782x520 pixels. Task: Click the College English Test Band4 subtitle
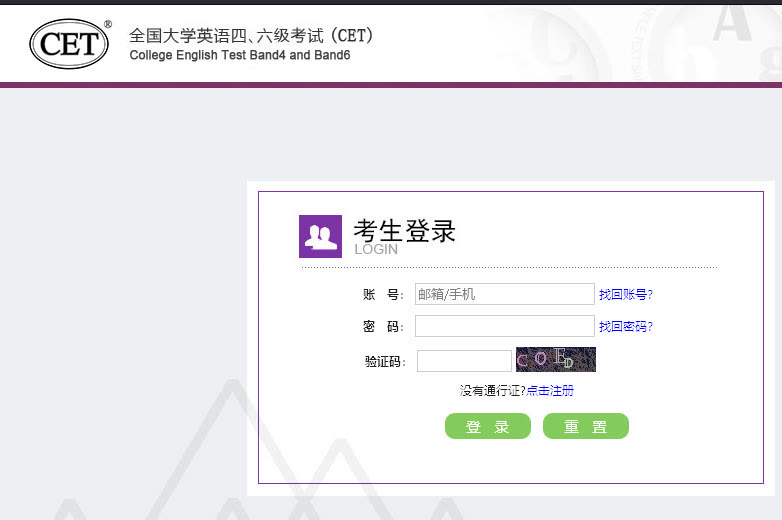[x=240, y=55]
